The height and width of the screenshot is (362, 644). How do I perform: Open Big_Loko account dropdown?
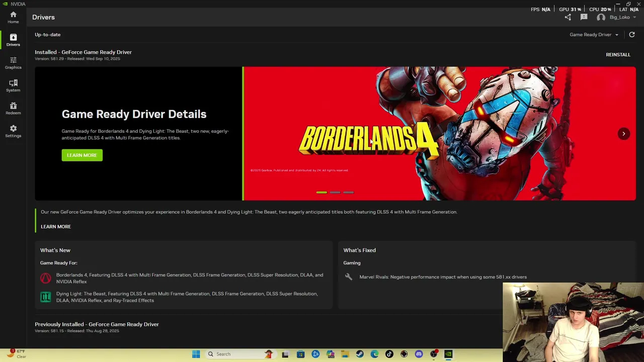(x=622, y=17)
